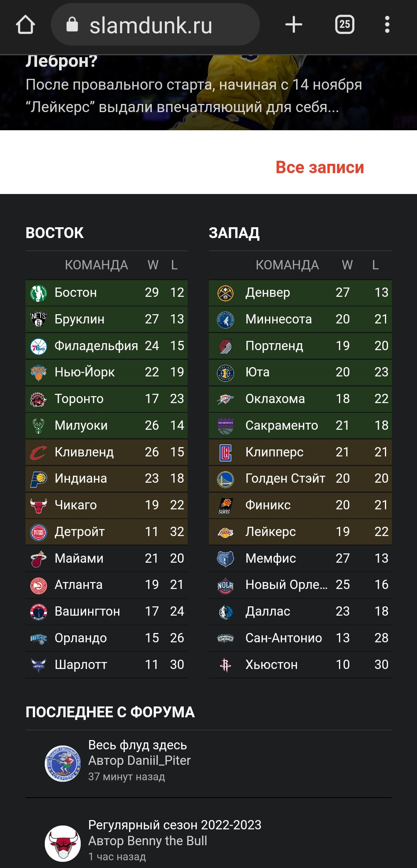Open a new tab with plus icon

pos(294,25)
